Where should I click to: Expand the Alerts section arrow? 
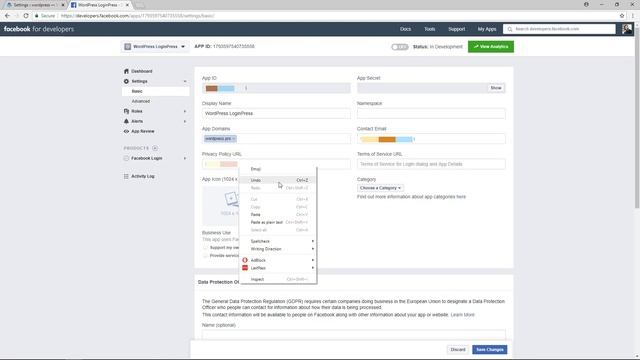[x=185, y=121]
